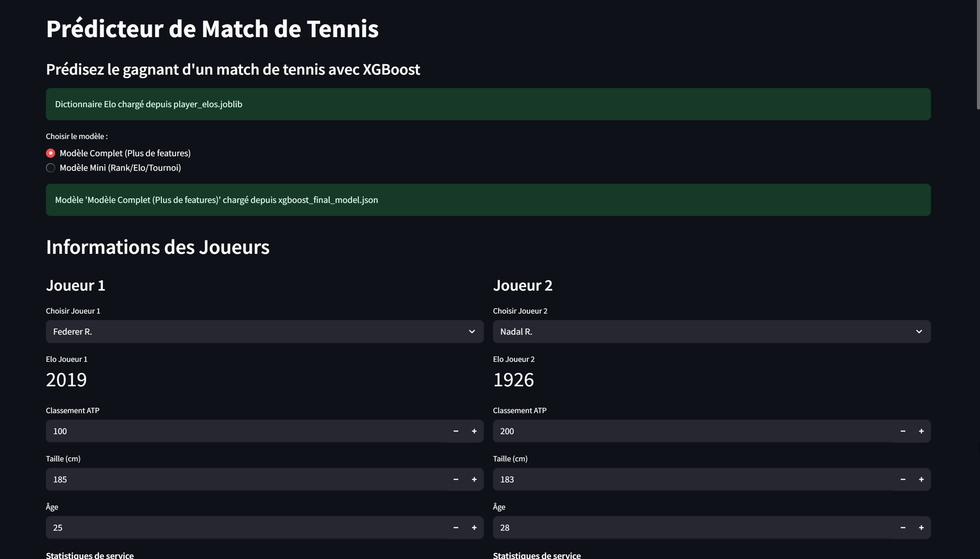
Task: Increase Joueur 1 Classement ATP with plus
Action: coord(474,431)
